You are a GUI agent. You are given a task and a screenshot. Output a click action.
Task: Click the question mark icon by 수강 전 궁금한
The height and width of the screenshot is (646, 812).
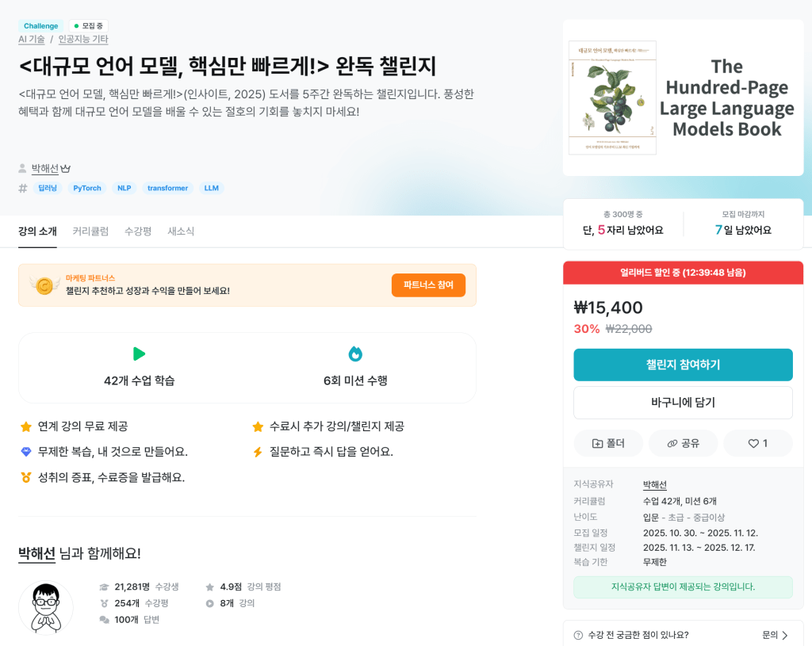click(578, 635)
